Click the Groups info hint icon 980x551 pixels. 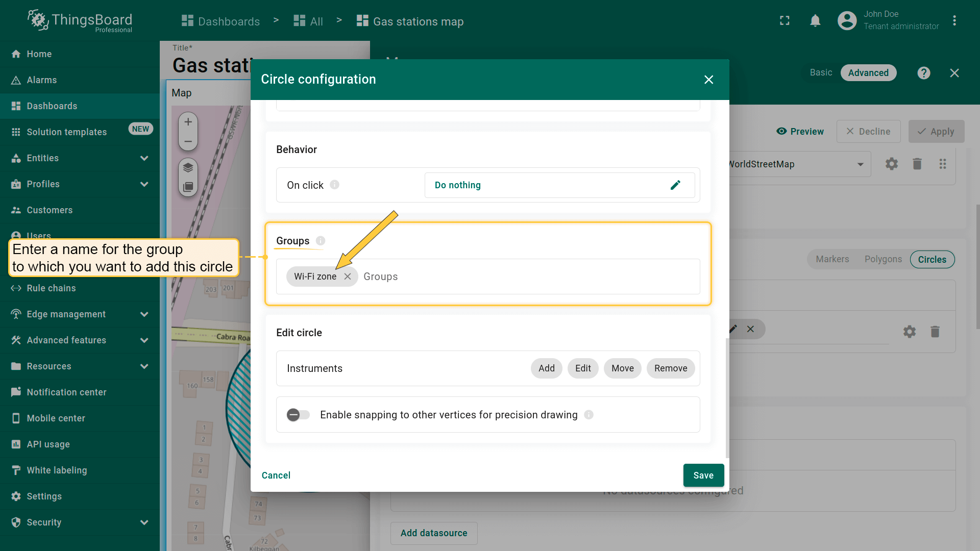tap(321, 241)
